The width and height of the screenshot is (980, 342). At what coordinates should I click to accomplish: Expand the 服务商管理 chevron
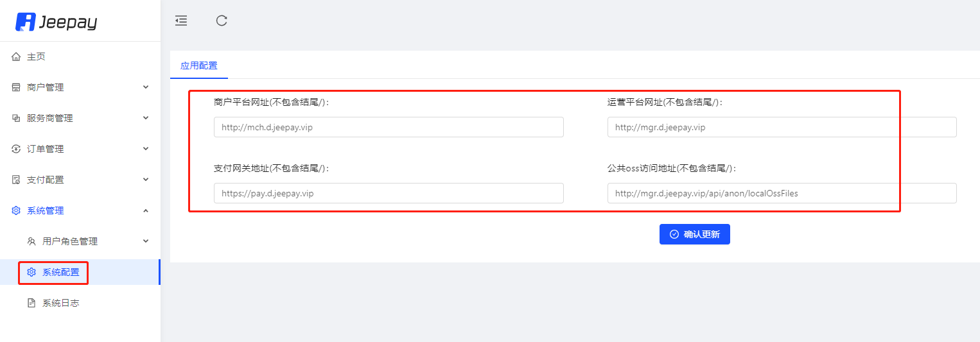(x=146, y=118)
